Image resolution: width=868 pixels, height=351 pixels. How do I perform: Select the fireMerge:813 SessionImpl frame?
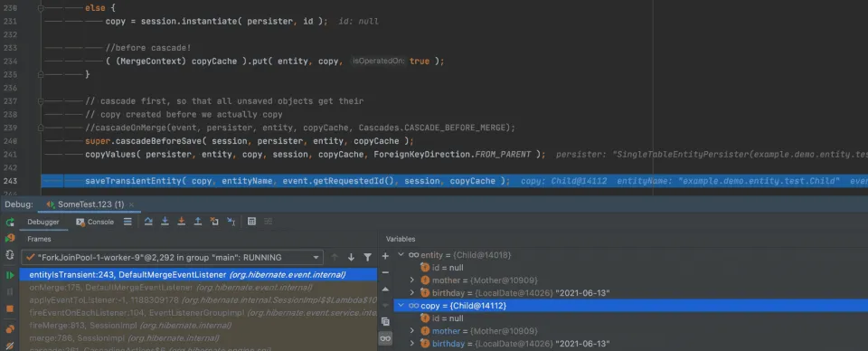click(x=198, y=326)
